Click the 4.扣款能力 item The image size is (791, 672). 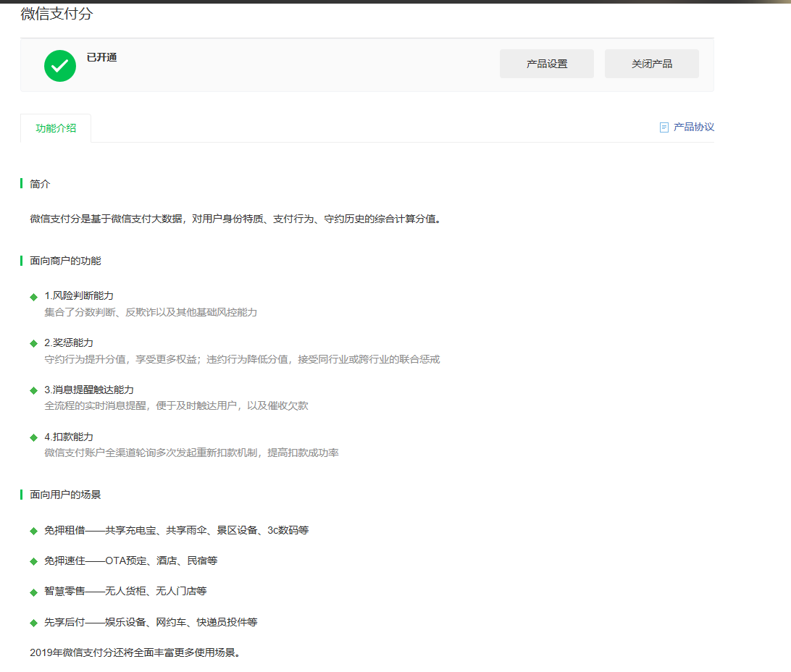pos(69,437)
